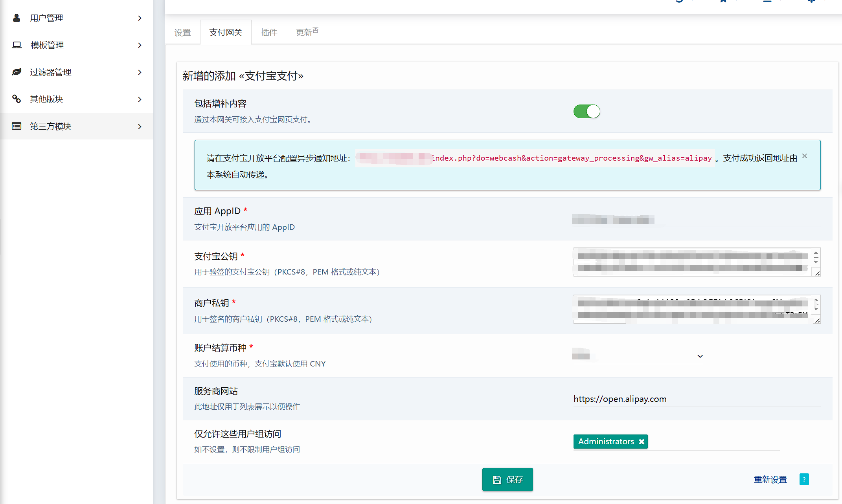Switch to the 设置 tab
842x504 pixels.
click(182, 32)
